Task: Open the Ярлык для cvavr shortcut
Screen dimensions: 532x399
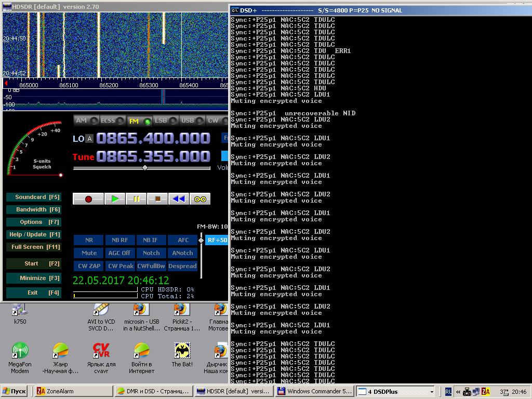Action: (101, 358)
